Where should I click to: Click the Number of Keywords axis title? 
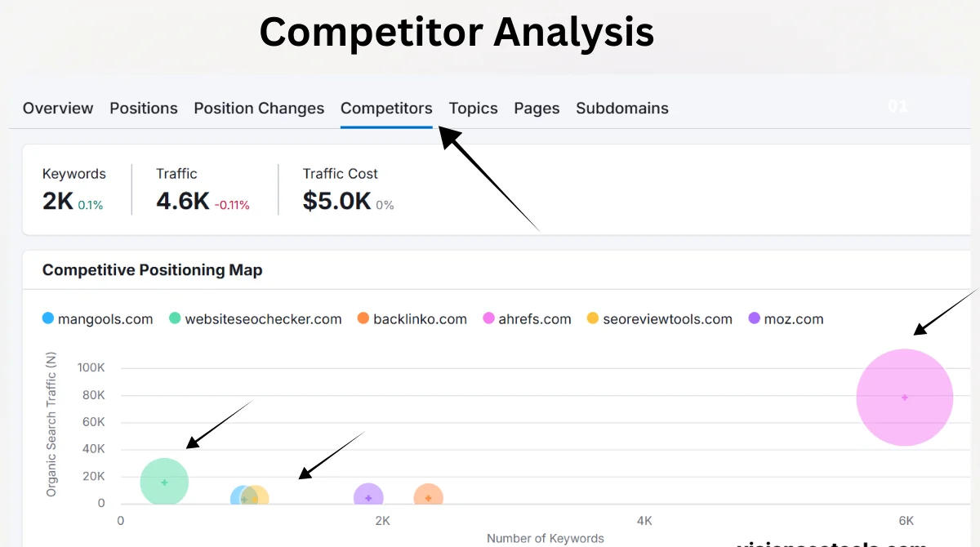point(546,538)
